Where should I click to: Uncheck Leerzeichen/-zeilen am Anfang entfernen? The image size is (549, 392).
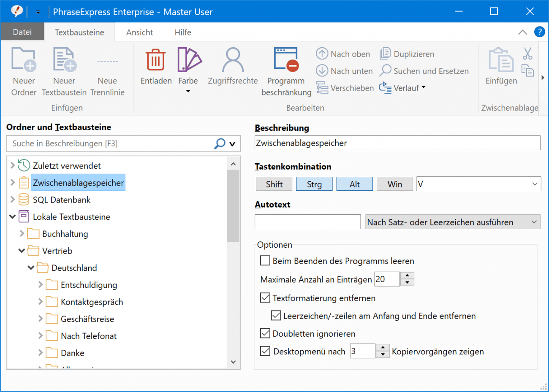276,316
